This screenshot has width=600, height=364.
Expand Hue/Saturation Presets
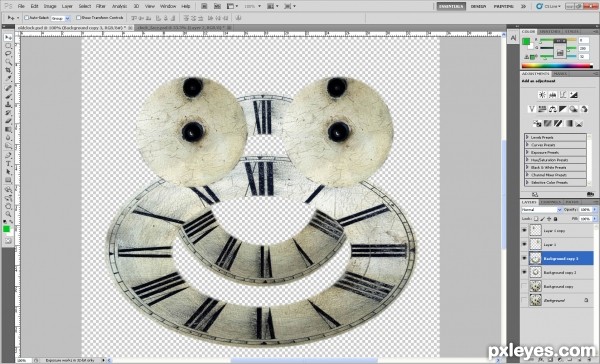pyautogui.click(x=528, y=160)
